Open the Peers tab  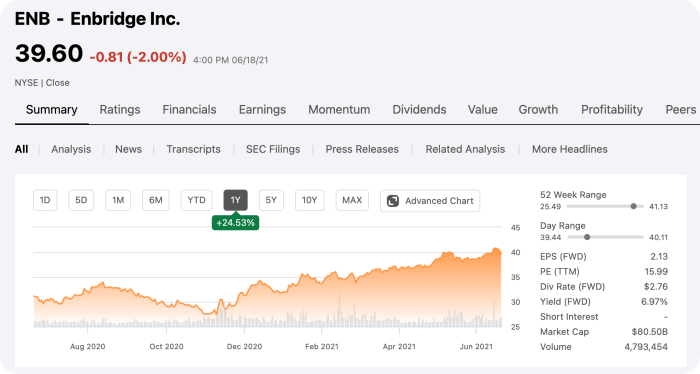(x=680, y=110)
